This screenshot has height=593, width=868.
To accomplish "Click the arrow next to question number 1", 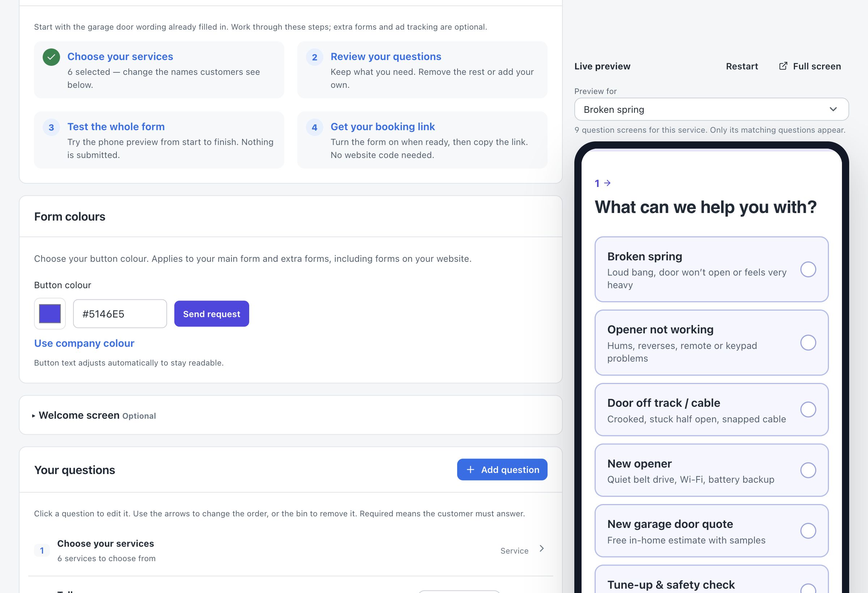I will click(x=607, y=183).
